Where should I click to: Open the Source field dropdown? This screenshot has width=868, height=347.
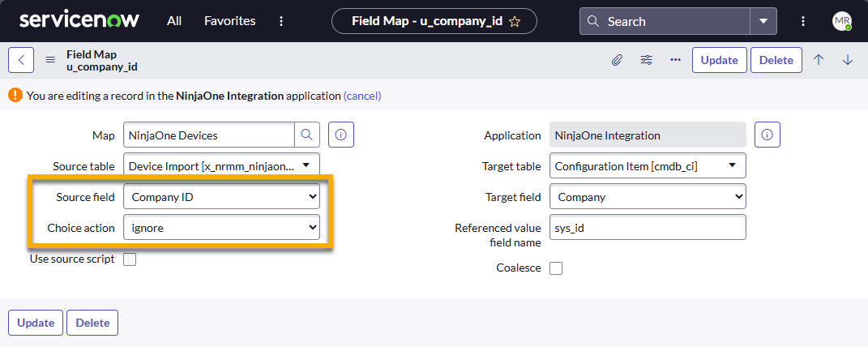pos(221,196)
